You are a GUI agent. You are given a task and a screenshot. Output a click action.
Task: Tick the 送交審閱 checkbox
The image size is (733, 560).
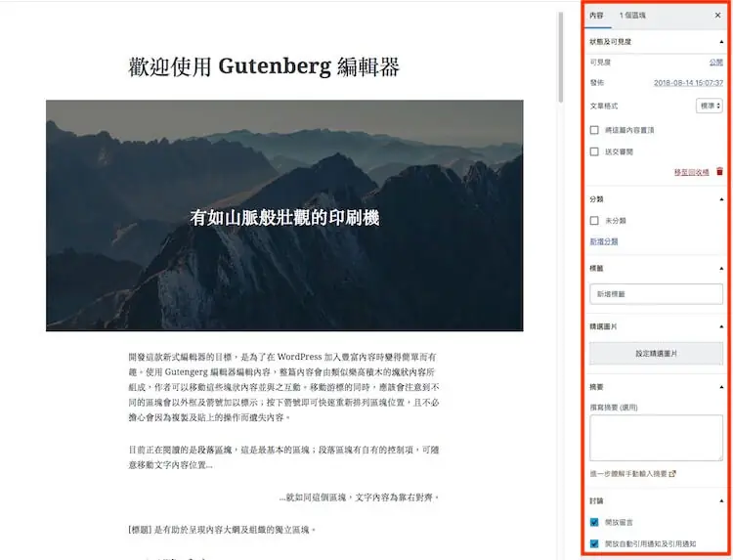[x=594, y=151]
